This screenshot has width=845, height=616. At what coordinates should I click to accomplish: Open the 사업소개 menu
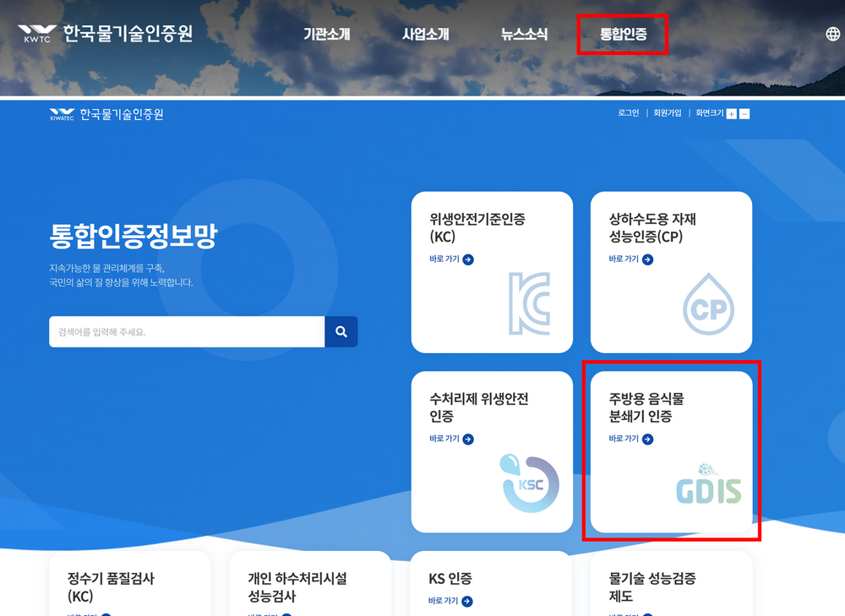[425, 35]
